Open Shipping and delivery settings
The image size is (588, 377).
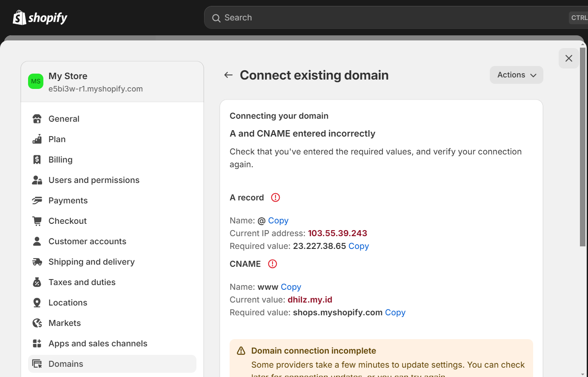(x=112, y=262)
